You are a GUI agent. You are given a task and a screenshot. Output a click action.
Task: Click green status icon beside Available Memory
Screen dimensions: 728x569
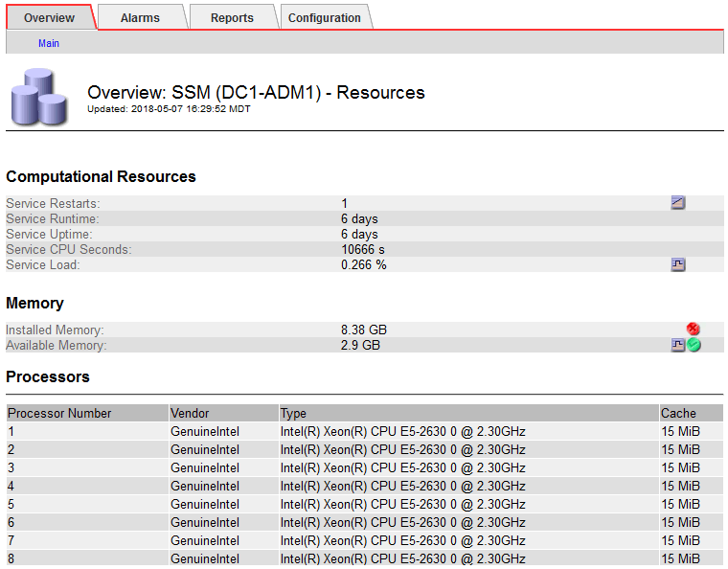point(694,345)
